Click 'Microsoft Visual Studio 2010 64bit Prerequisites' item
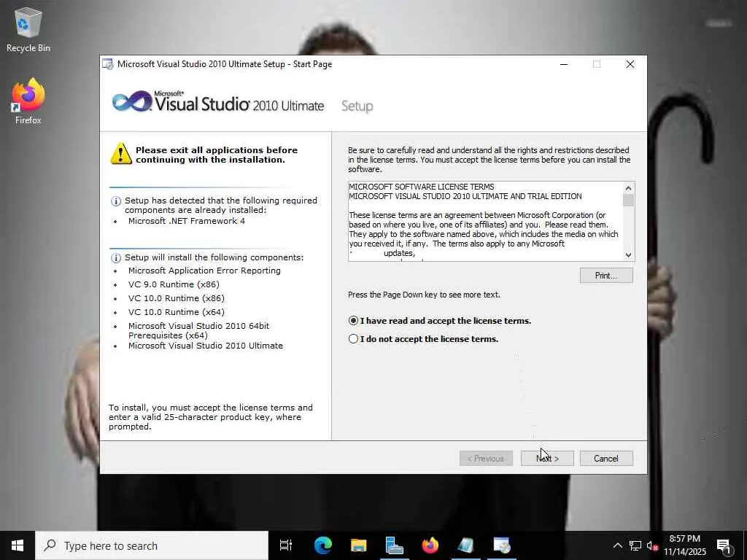This screenshot has width=747, height=560. (198, 330)
